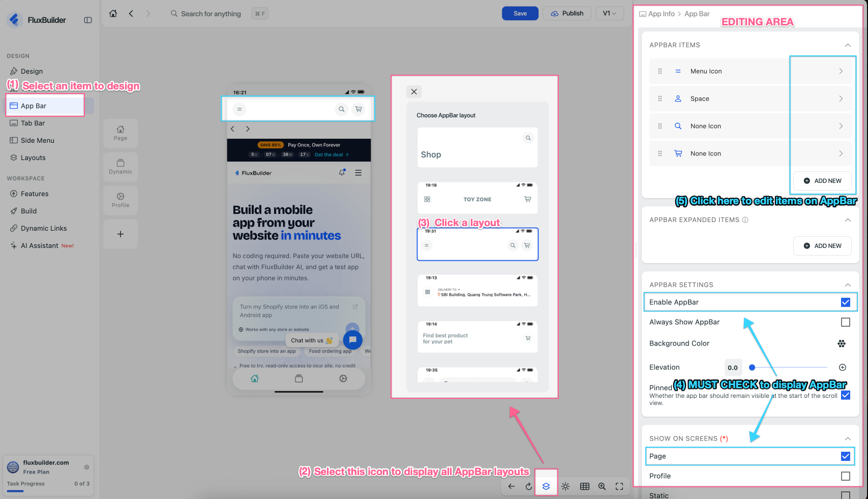The width and height of the screenshot is (868, 499).
Task: Switch to the Profile screen tab
Action: [121, 200]
